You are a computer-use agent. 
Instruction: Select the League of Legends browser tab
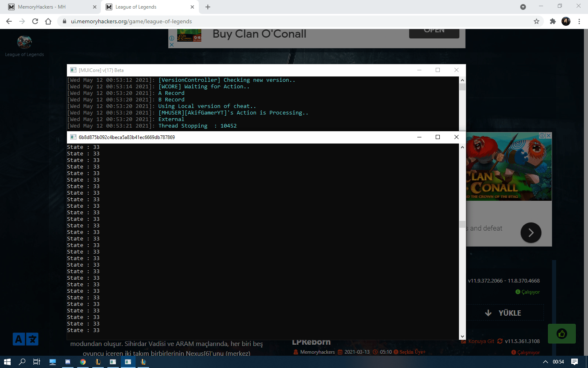[150, 7]
